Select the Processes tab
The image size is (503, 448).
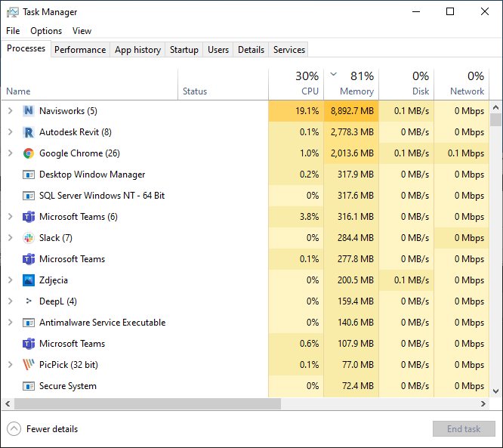pos(26,48)
